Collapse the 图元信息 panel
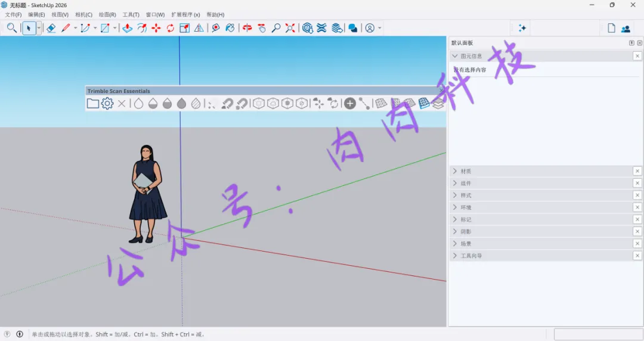 (x=454, y=56)
